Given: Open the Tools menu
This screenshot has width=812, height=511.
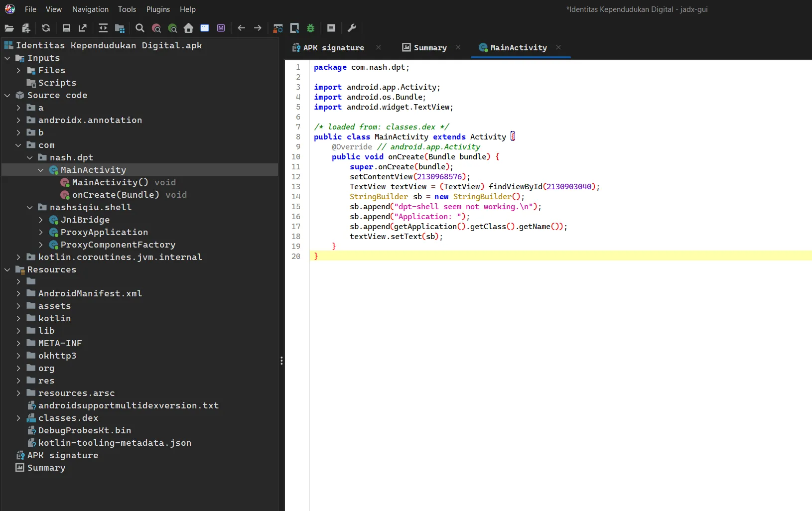Looking at the screenshot, I should [x=127, y=9].
